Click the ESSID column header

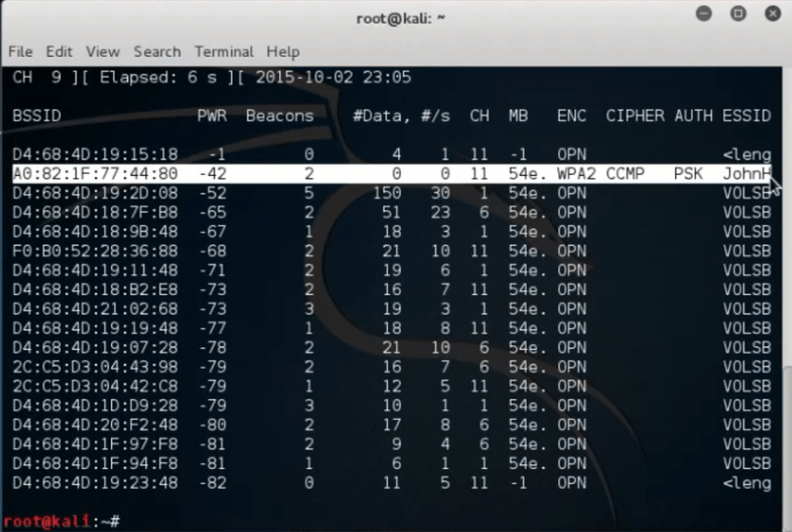pyautogui.click(x=746, y=116)
